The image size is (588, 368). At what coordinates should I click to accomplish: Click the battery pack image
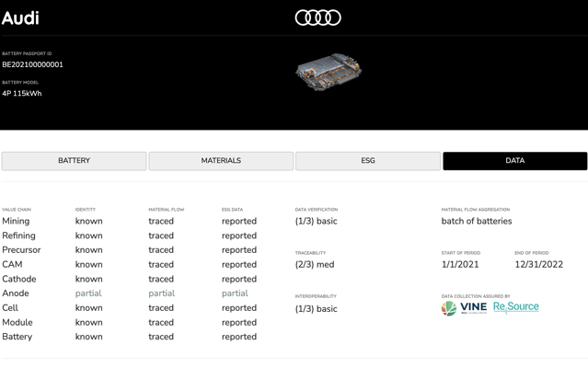328,72
